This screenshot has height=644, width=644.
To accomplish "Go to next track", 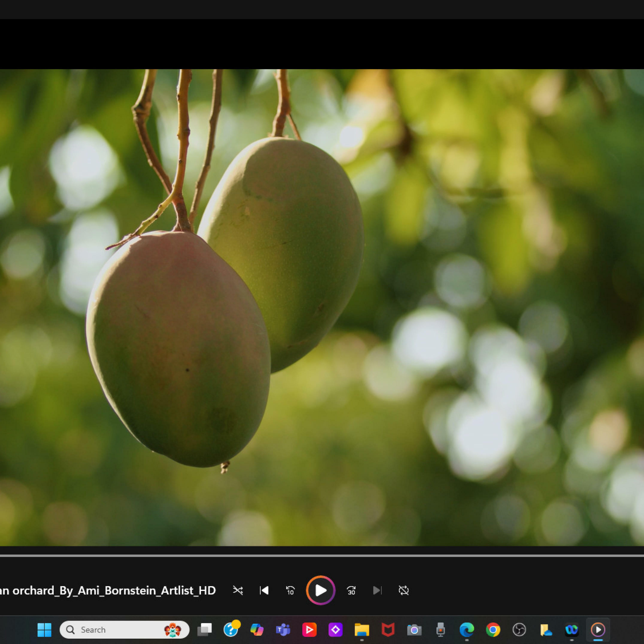I will point(377,590).
